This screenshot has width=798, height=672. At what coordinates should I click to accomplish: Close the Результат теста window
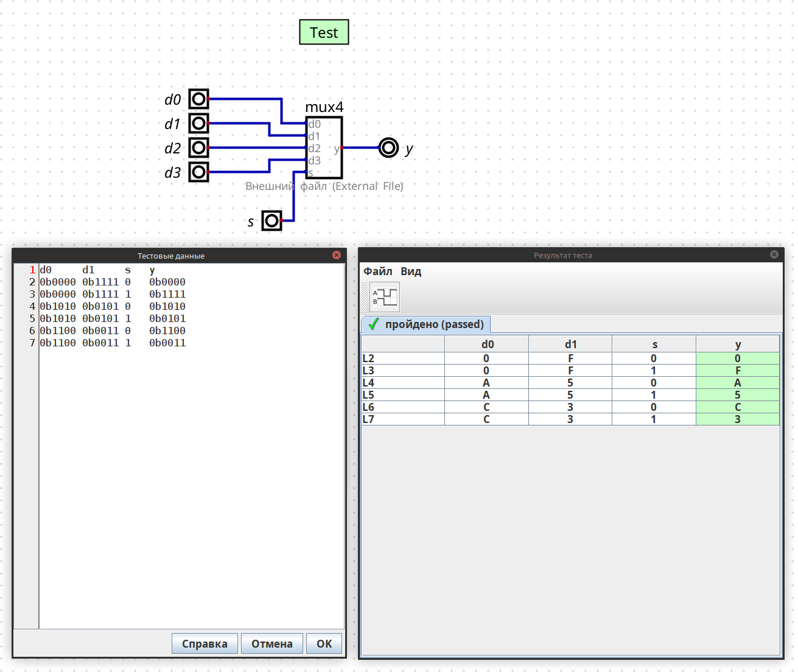(x=774, y=254)
